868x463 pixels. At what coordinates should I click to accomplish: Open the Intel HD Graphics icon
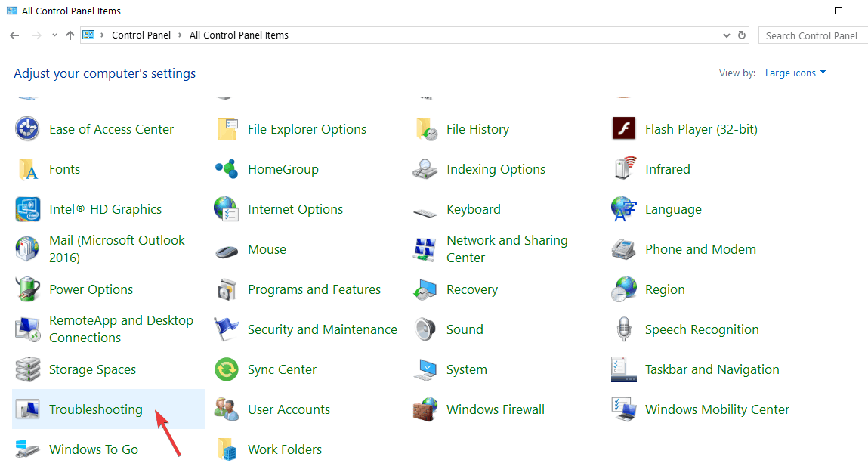click(28, 209)
